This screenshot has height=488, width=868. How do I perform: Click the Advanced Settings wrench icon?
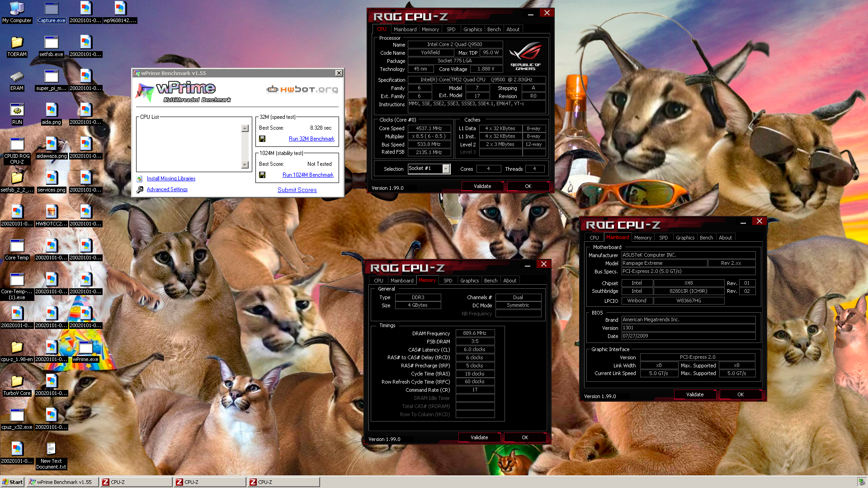[140, 190]
